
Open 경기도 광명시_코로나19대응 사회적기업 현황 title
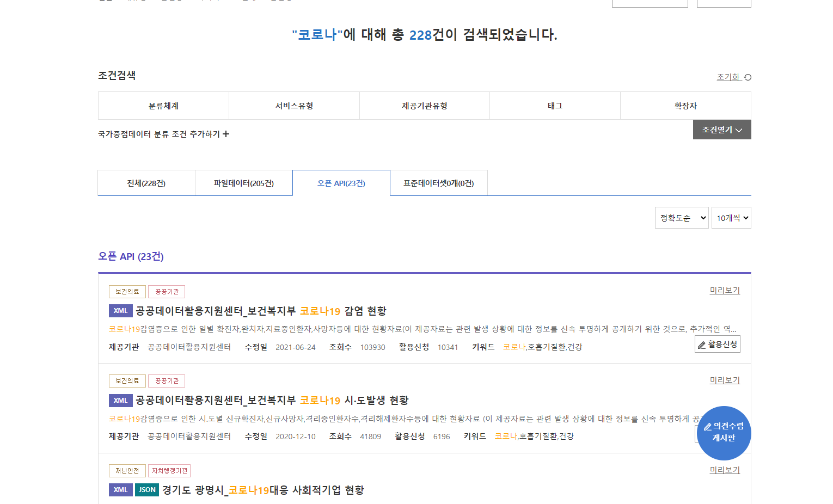[263, 490]
